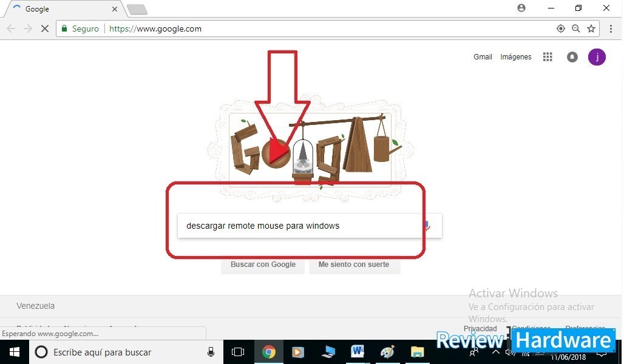Go back with the left arrow button
The height and width of the screenshot is (364, 624).
[11, 29]
